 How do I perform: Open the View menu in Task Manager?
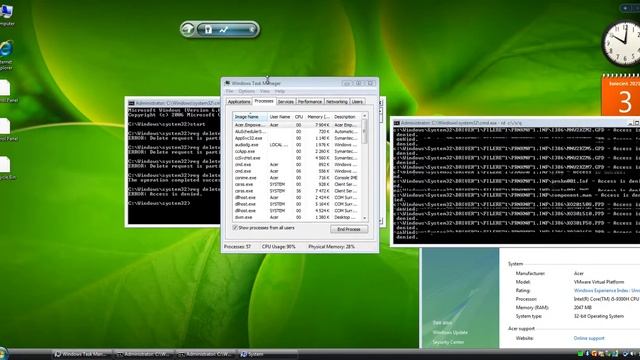click(264, 91)
